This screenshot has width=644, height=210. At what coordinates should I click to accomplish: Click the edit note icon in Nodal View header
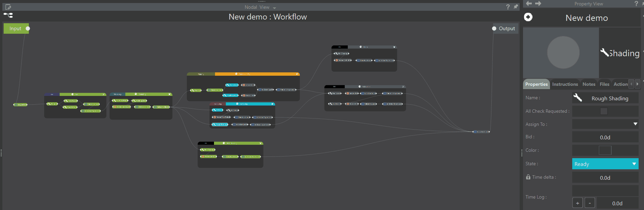coord(8,7)
